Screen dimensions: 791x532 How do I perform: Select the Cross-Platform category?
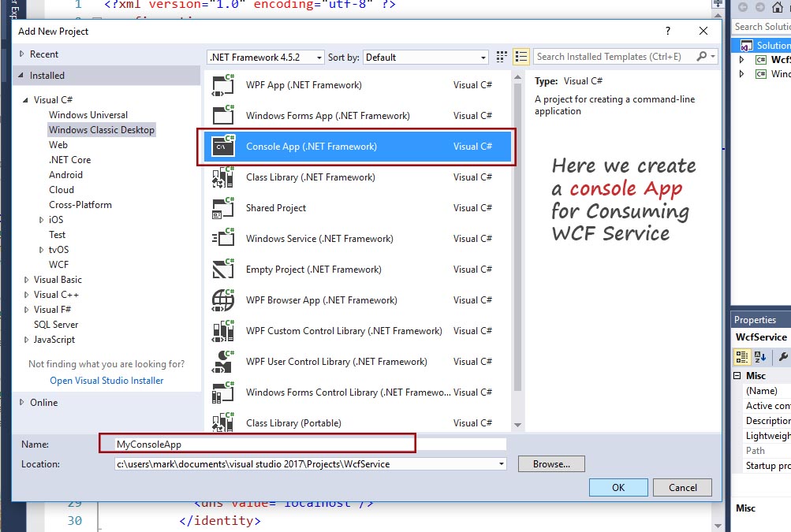click(x=80, y=205)
